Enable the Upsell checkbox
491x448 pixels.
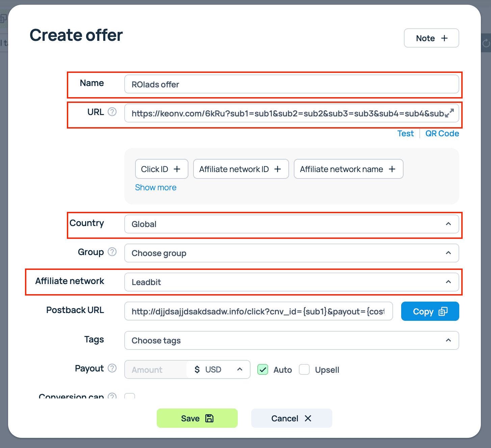coord(304,370)
